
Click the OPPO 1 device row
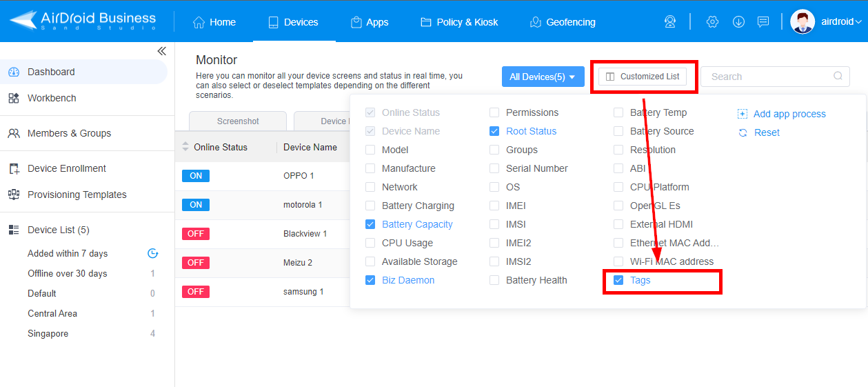pyautogui.click(x=262, y=176)
